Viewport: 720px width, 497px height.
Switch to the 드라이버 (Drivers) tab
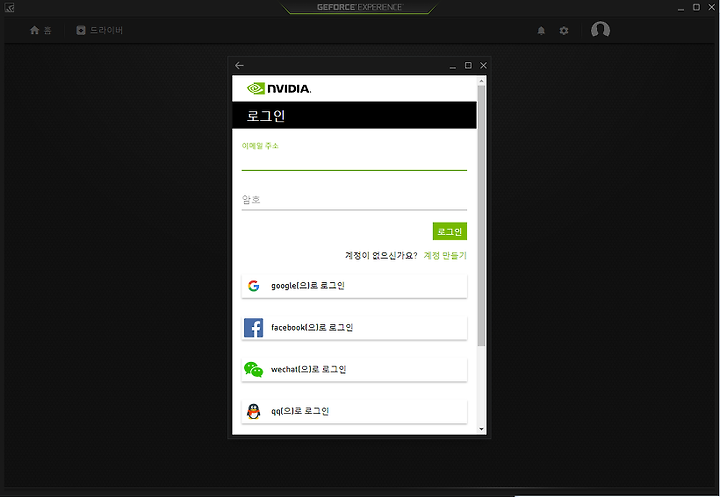coord(100,30)
